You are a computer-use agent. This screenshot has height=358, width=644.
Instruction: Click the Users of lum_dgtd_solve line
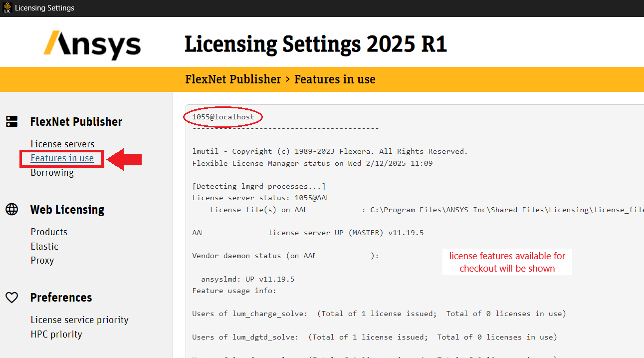(375, 337)
